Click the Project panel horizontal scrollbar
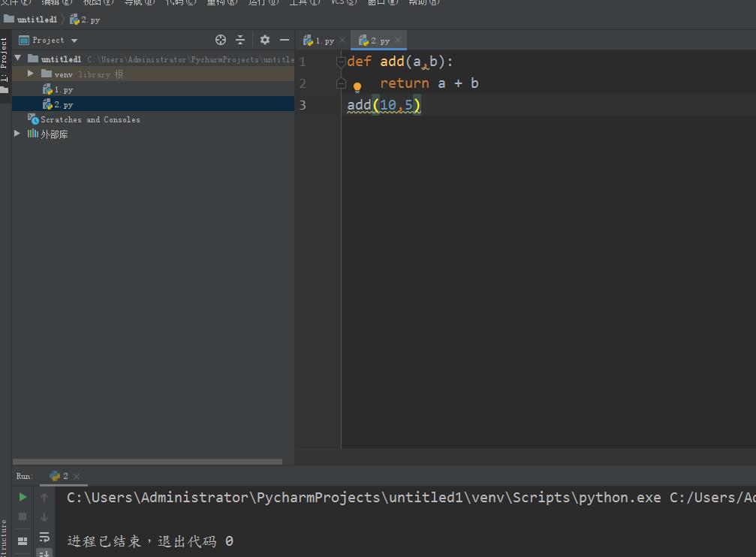Image resolution: width=756 pixels, height=557 pixels. click(147, 462)
